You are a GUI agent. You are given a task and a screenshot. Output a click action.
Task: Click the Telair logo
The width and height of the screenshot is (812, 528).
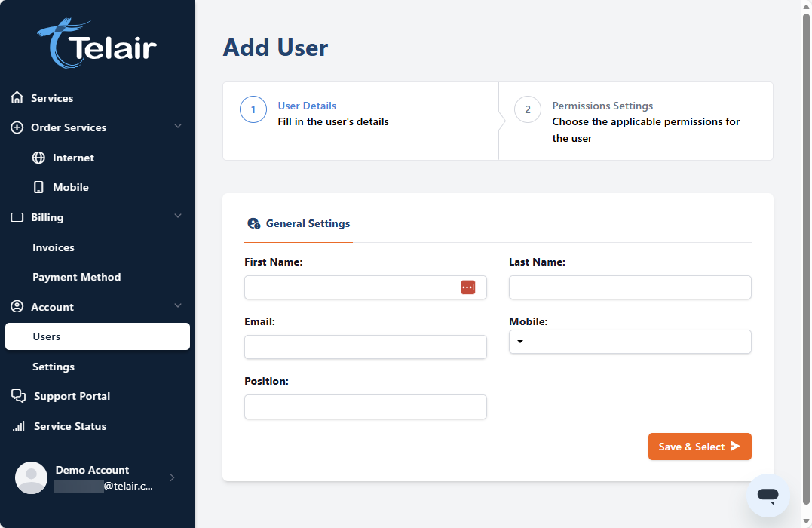coord(97,44)
